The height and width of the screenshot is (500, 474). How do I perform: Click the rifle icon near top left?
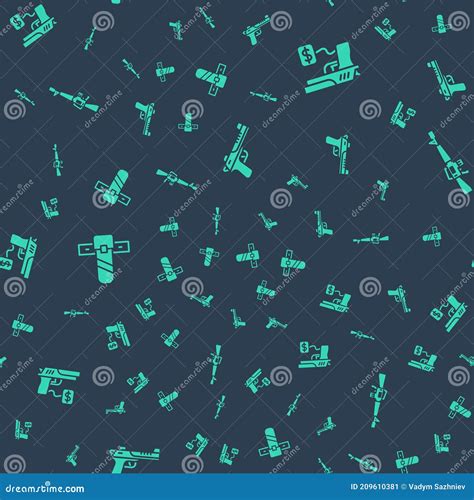(74, 99)
